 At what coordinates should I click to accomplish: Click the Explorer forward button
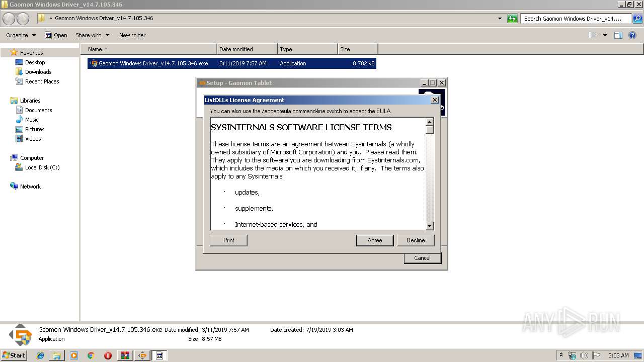pyautogui.click(x=23, y=19)
